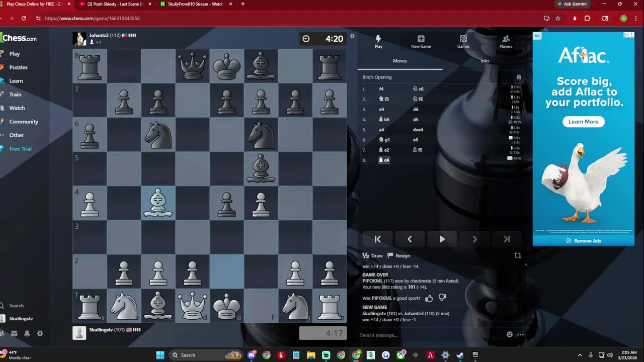Open the Games tab with board icon
644x362 pixels.
pyautogui.click(x=463, y=42)
